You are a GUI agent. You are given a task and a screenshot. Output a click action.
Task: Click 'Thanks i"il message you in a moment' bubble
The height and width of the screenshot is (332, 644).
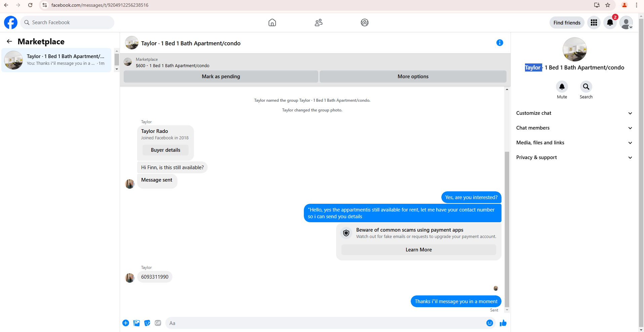coord(456,301)
